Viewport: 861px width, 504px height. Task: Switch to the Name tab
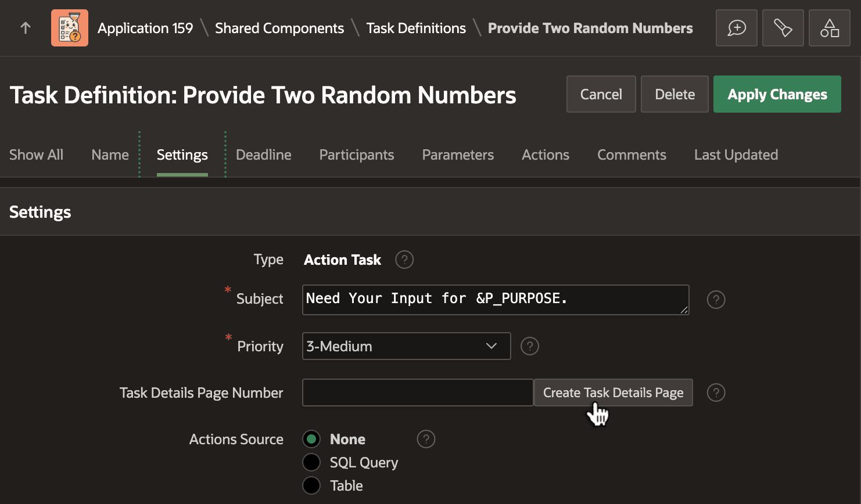click(110, 154)
